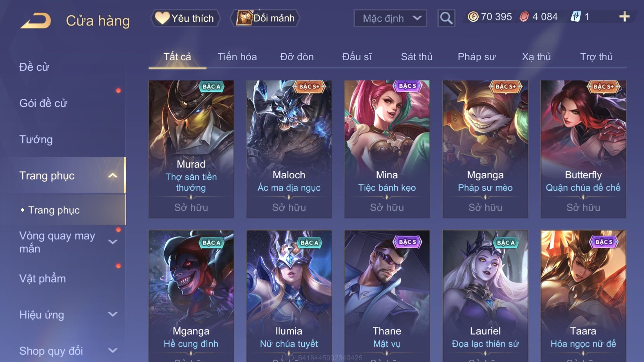
Task: Expand the Hiệu ứng sidebar section
Action: point(113,314)
